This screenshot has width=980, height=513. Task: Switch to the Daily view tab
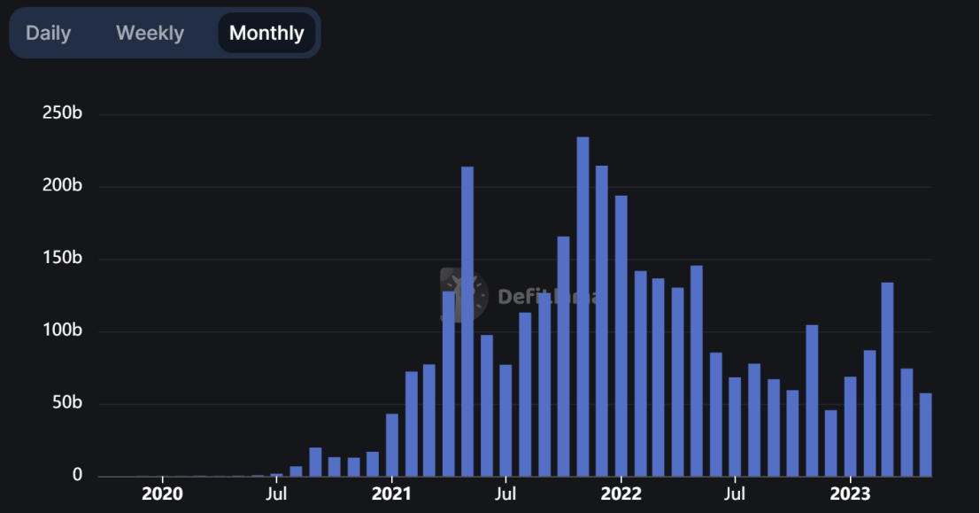(48, 34)
